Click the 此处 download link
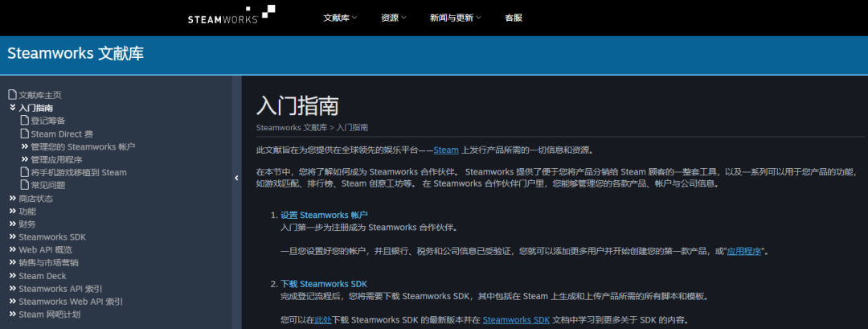 (x=323, y=320)
